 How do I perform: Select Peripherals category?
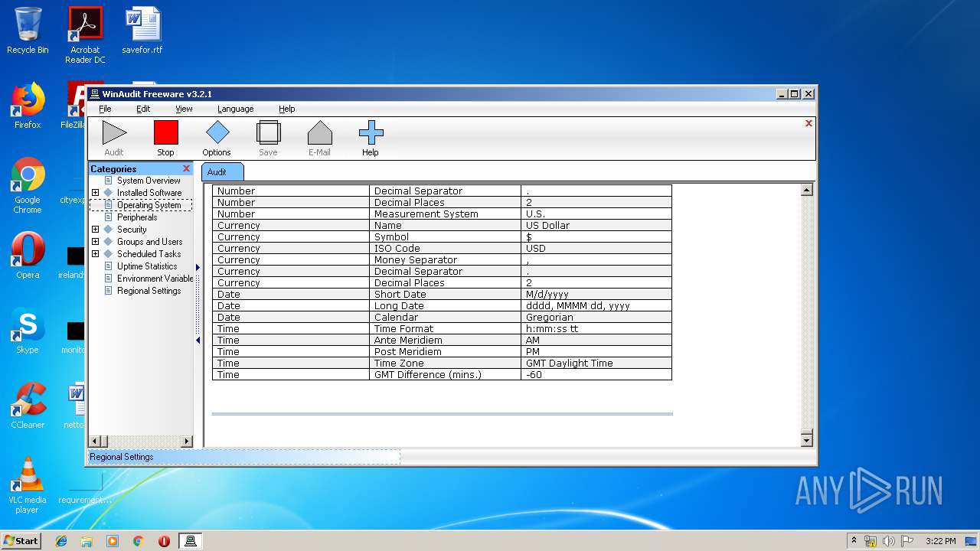coord(137,217)
